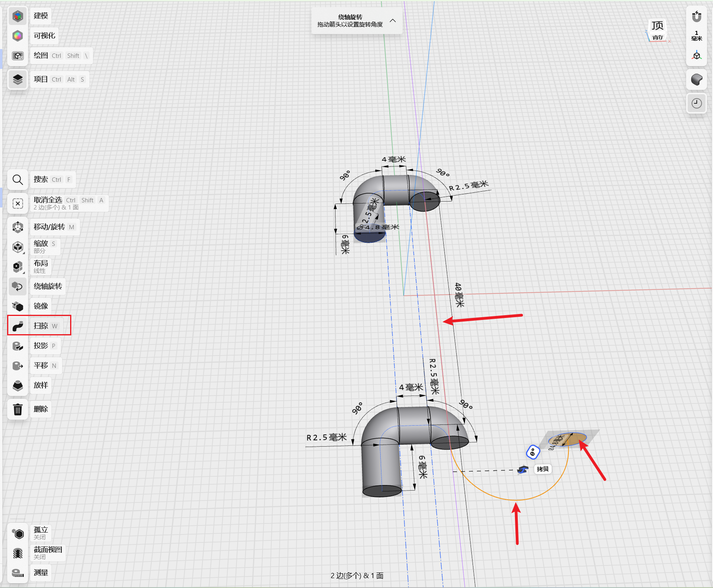Toggle 孤立 isolate mode on
This screenshot has width=713, height=588.
(18, 533)
